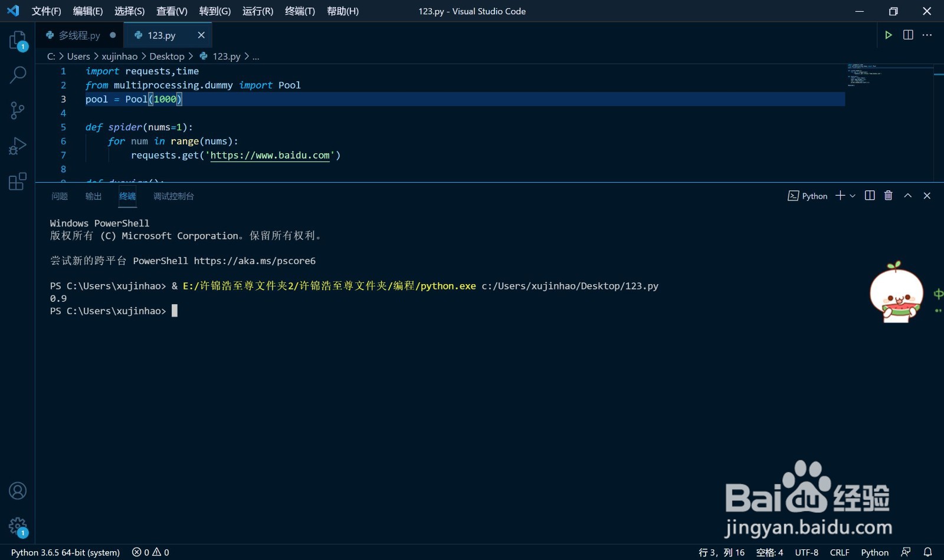Open Source Control in the activity bar
Image resolution: width=944 pixels, height=560 pixels.
[18, 111]
